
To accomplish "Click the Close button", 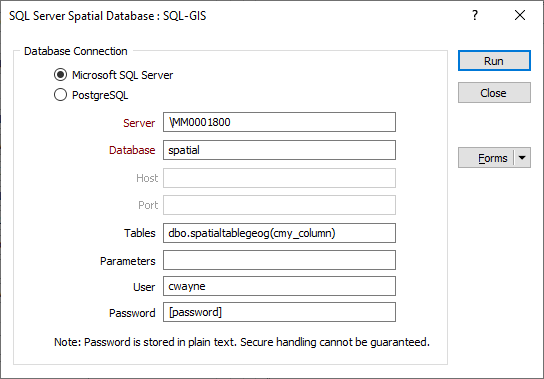I will 494,93.
